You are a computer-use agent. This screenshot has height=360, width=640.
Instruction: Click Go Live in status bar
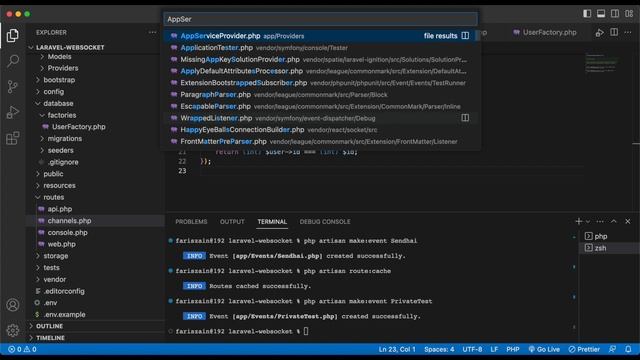pos(544,349)
